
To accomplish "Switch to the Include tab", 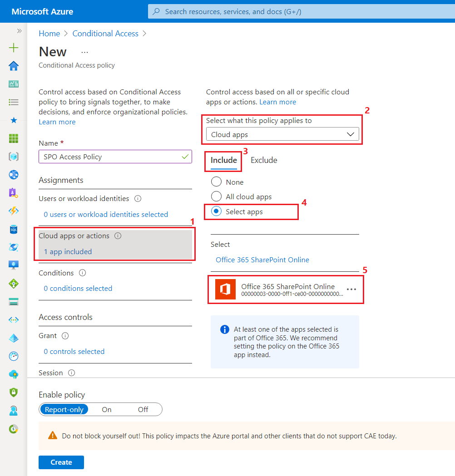I will (224, 160).
